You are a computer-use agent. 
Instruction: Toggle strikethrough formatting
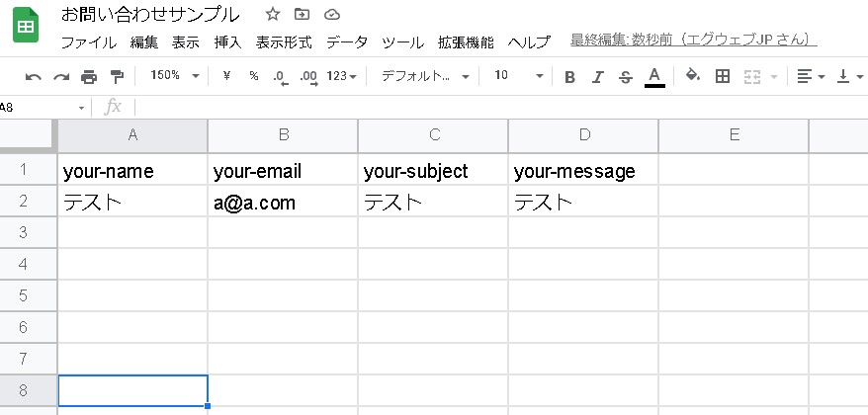pyautogui.click(x=625, y=76)
